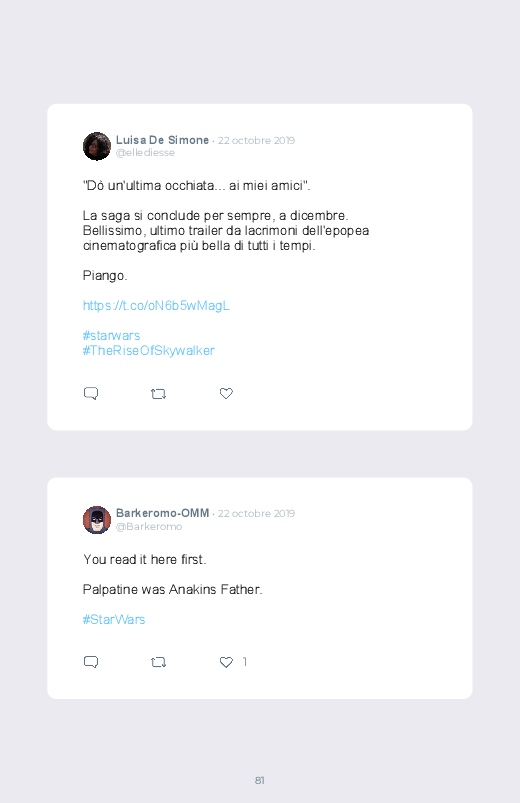
Task: Click the Luisa De Simone display name
Action: click(x=162, y=140)
